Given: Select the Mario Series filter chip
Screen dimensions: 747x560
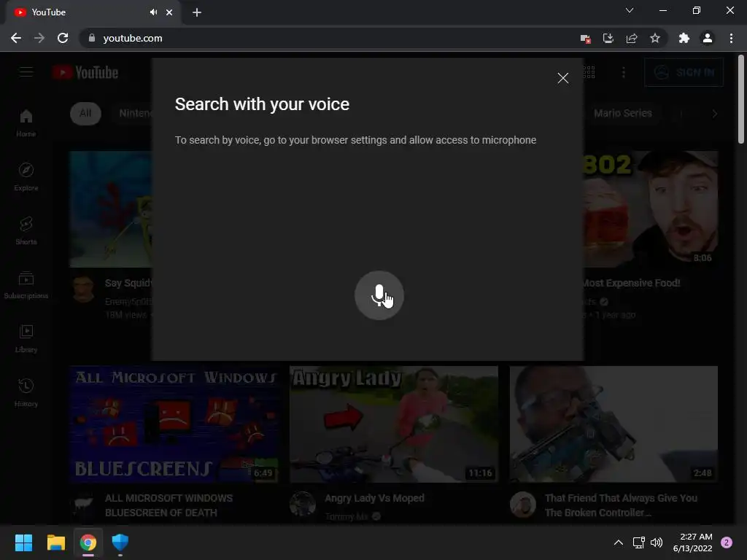Looking at the screenshot, I should pyautogui.click(x=622, y=113).
